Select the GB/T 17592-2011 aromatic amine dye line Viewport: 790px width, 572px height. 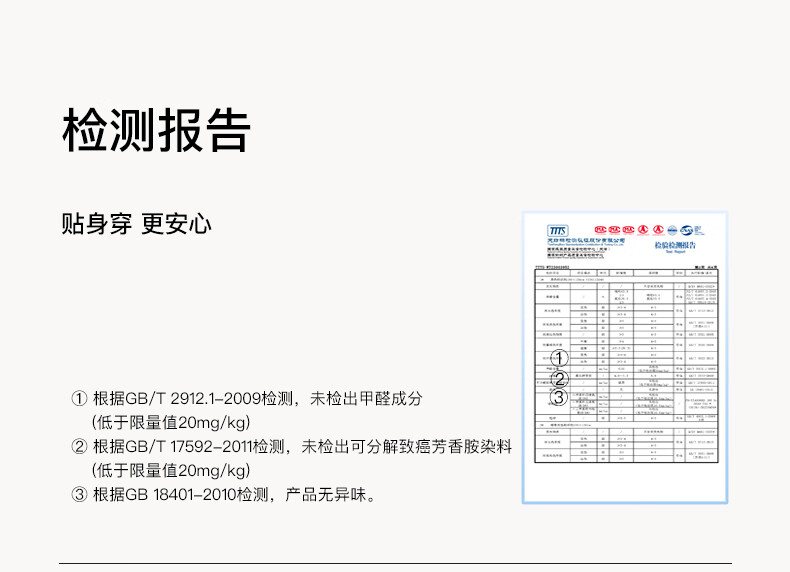tap(292, 447)
